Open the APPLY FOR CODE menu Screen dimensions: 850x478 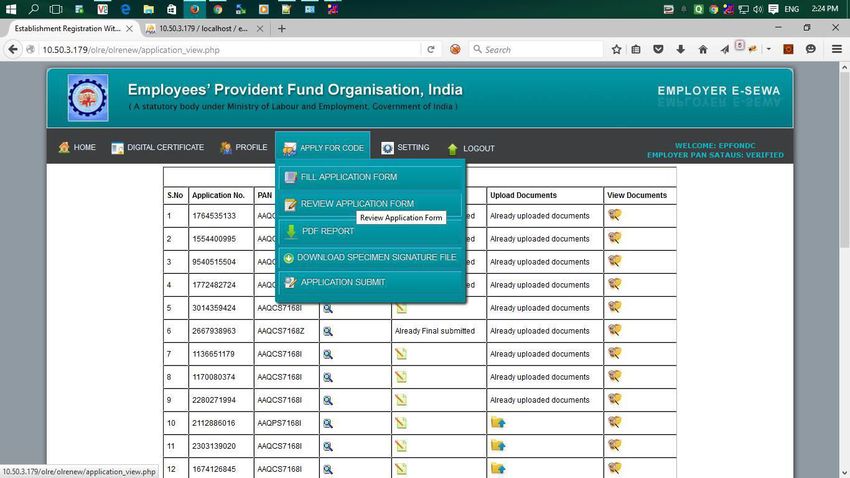(x=323, y=147)
